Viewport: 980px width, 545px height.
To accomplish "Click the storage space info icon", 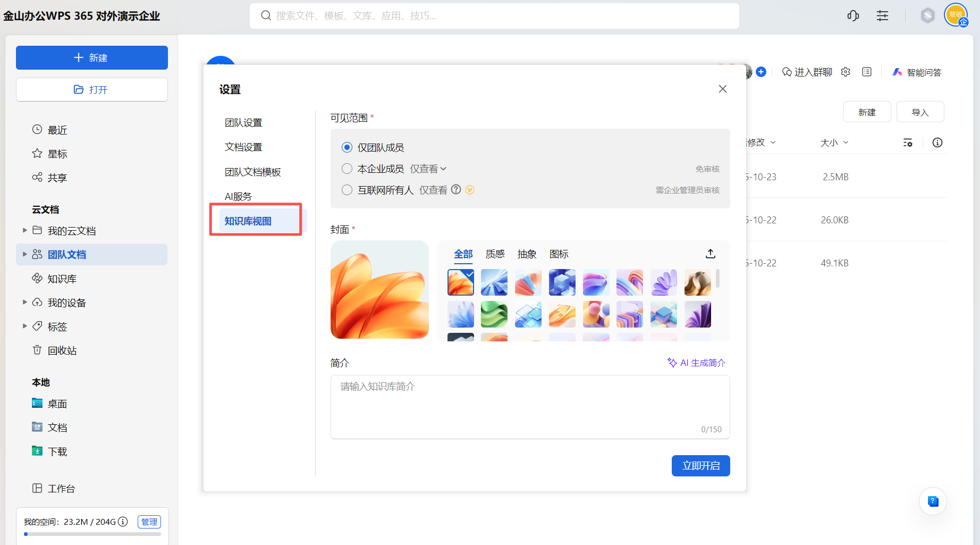I will click(x=123, y=522).
